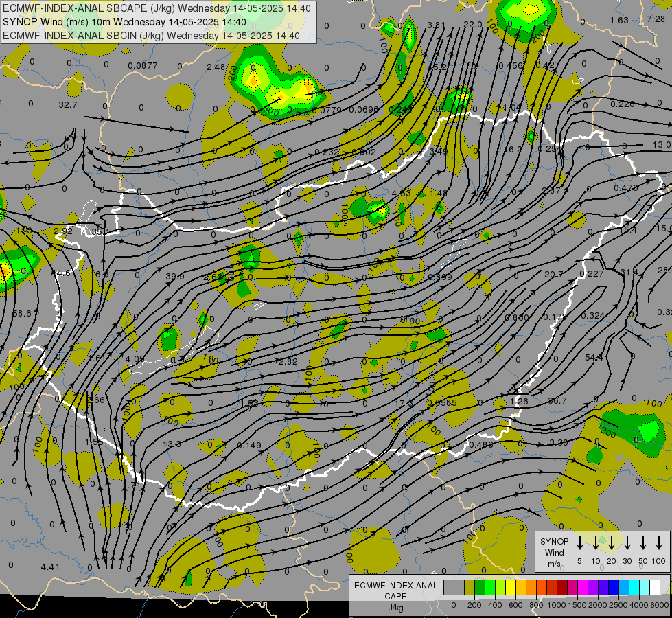Image resolution: width=672 pixels, height=618 pixels.
Task: Click the '6000' scale label under colorbar
Action: click(x=660, y=605)
